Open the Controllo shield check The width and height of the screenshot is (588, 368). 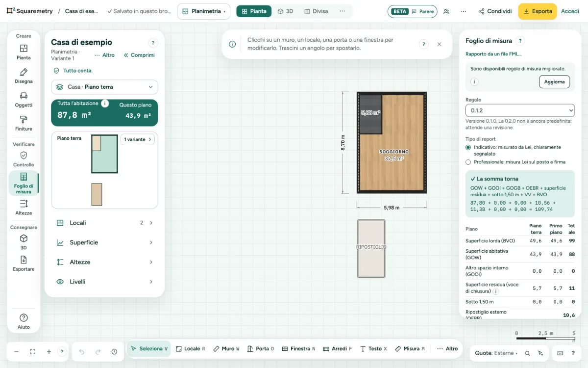(x=24, y=159)
